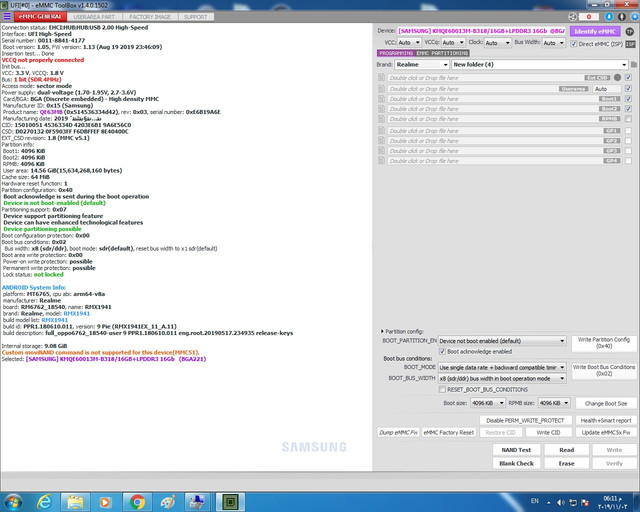The image size is (640, 512).
Task: Open the hamburger menu icon
Action: click(7, 16)
